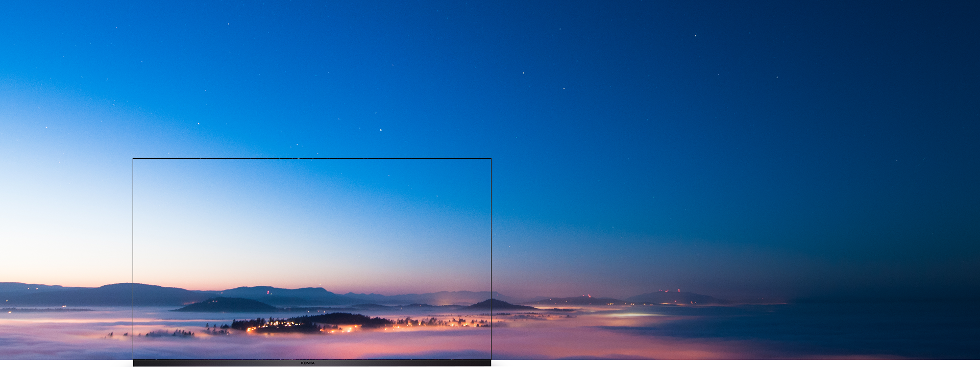Click the dark forested hill inside the TV's left side

[x=225, y=305]
